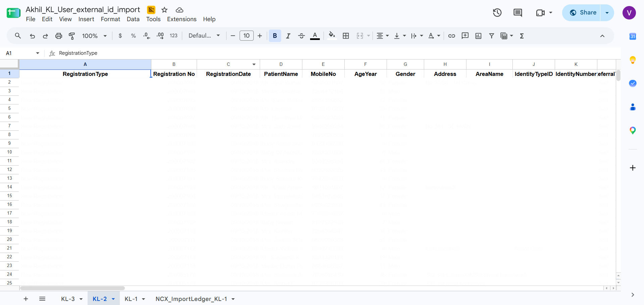This screenshot has height=305, width=644.
Task: Star this spreadsheet
Action: click(x=164, y=10)
